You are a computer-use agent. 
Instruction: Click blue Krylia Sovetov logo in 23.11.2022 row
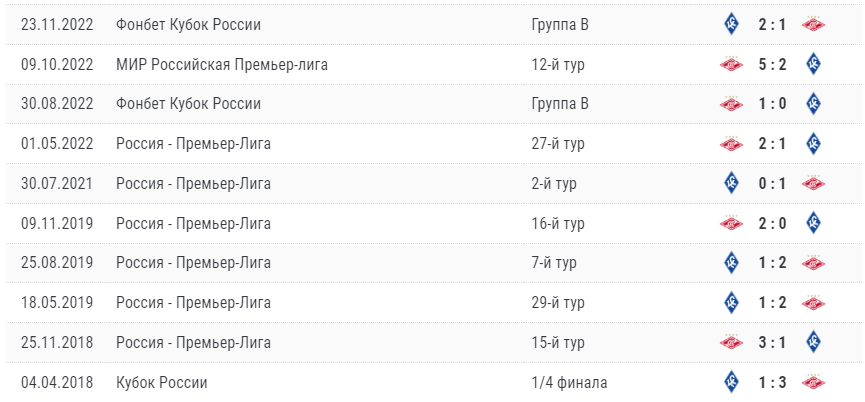(731, 24)
